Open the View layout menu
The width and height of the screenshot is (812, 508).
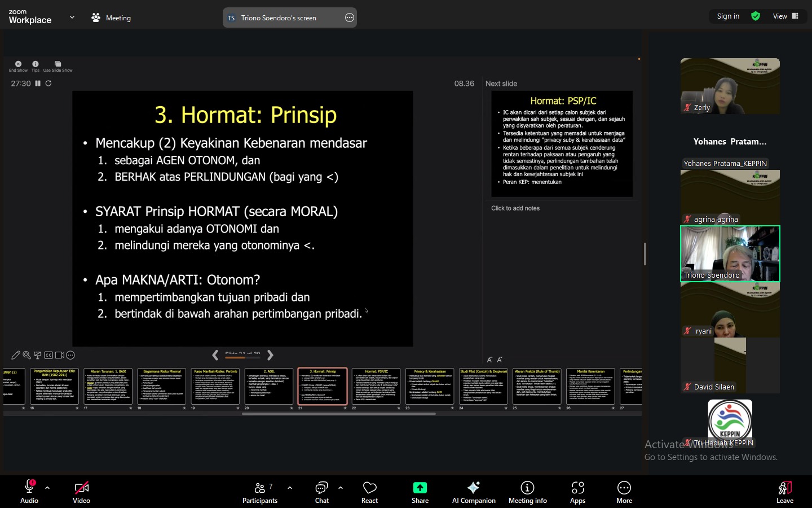coord(785,16)
